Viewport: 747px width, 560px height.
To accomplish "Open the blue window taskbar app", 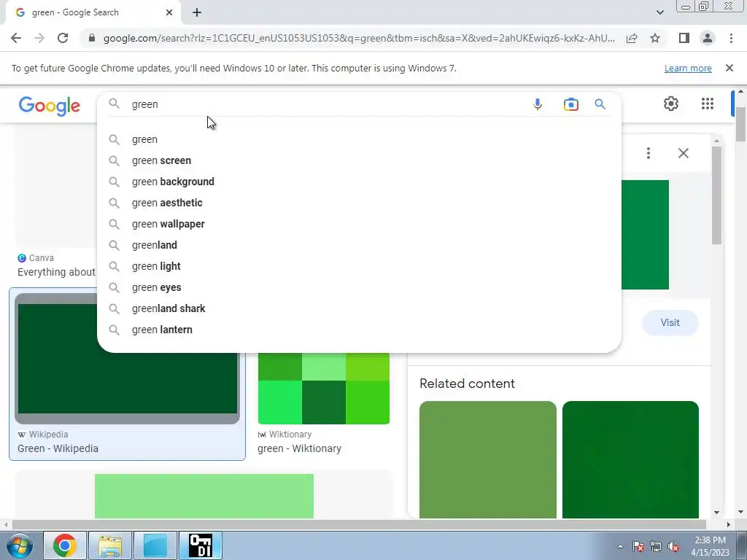I will pyautogui.click(x=155, y=545).
